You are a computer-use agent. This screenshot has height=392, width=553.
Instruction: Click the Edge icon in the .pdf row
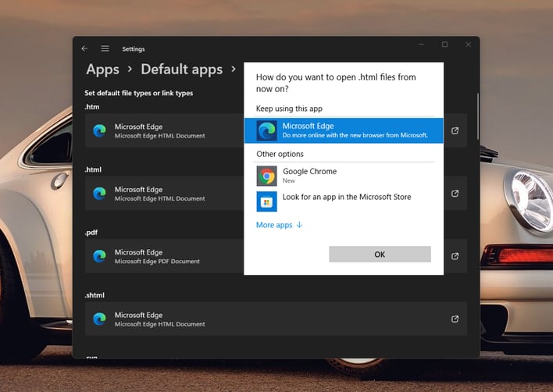99,256
